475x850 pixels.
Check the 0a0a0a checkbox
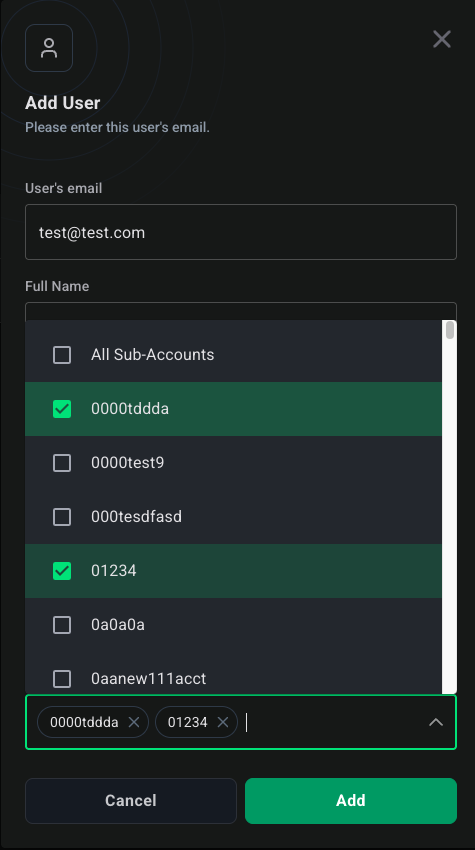[62, 625]
